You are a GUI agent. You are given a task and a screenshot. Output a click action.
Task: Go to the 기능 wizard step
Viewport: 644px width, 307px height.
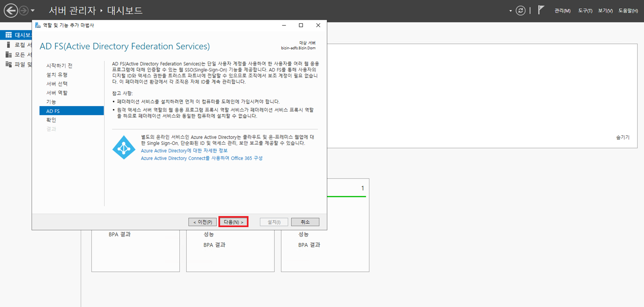click(x=51, y=102)
